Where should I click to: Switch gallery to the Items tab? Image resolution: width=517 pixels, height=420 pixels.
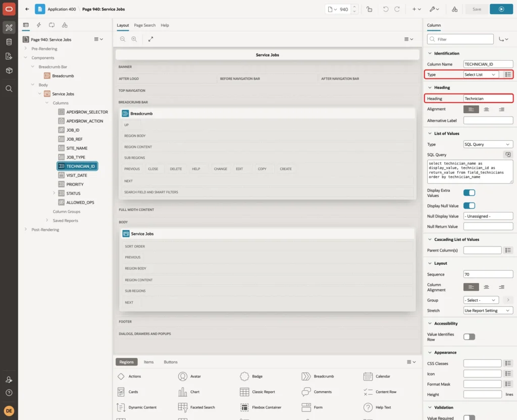(x=149, y=362)
